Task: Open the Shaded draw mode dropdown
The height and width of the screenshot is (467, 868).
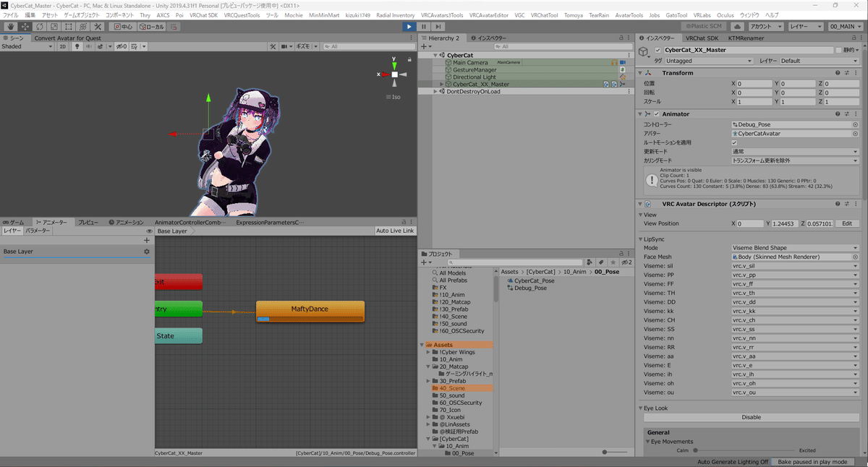Action: (27, 46)
